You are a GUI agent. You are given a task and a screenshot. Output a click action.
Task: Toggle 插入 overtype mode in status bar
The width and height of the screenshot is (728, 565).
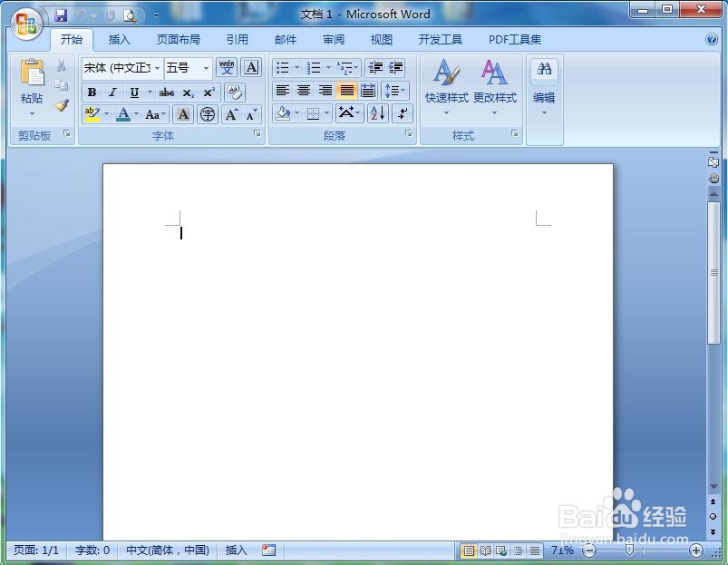236,550
